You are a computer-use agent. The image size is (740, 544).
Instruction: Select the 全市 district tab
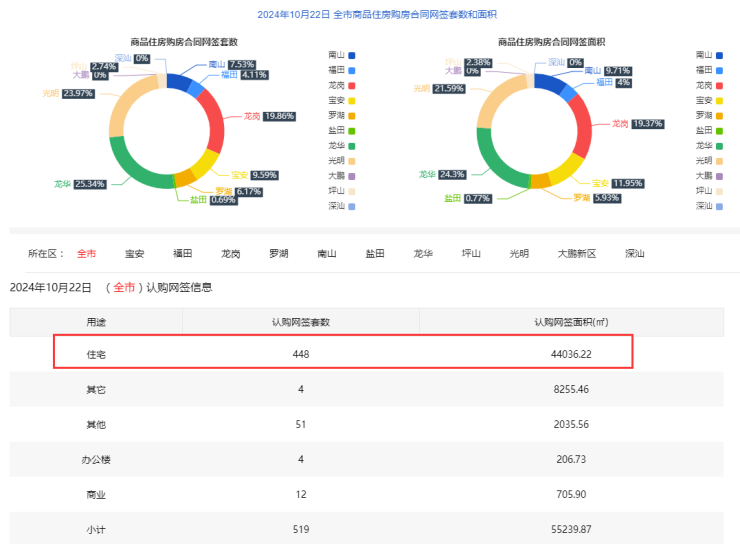[x=87, y=254]
